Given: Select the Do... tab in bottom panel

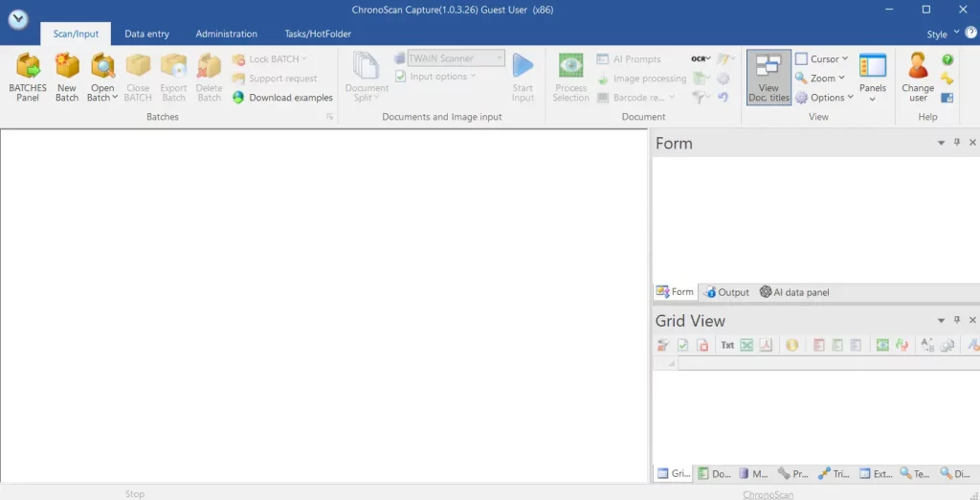Looking at the screenshot, I should point(714,474).
